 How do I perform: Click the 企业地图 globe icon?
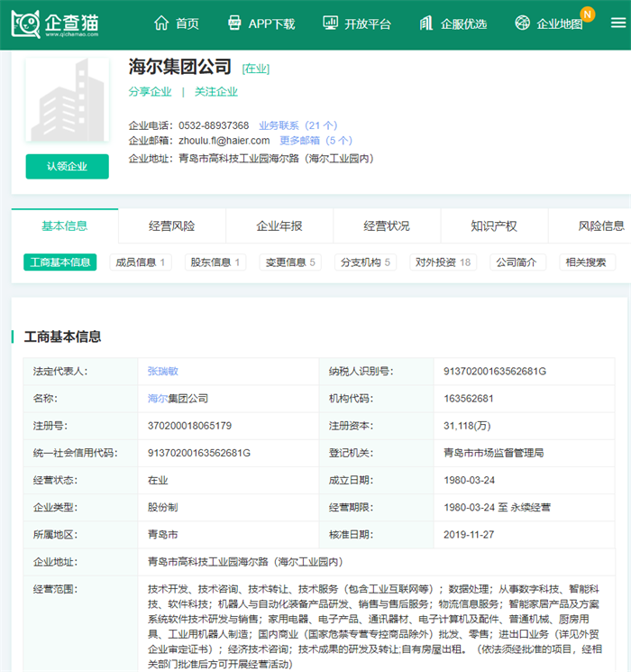522,23
